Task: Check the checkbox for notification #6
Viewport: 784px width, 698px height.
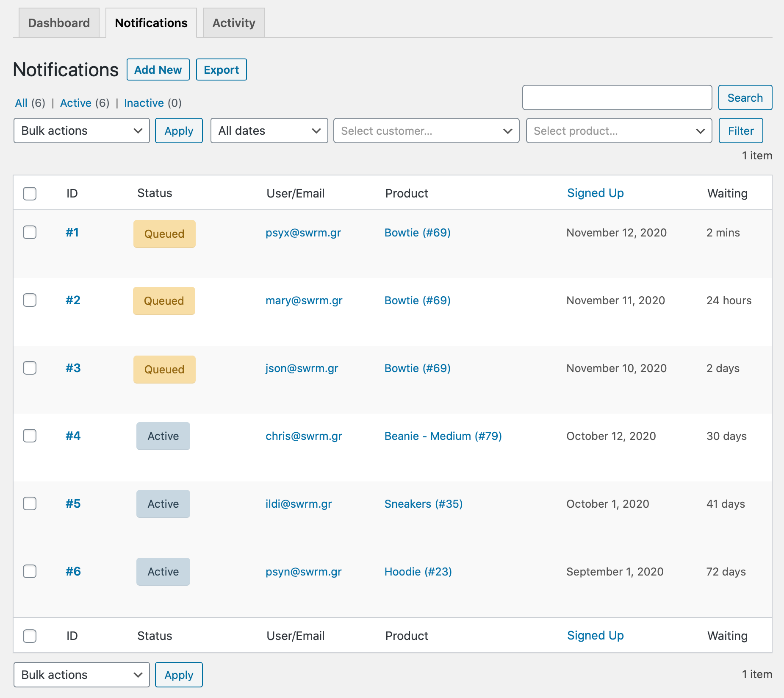Action: coord(30,571)
